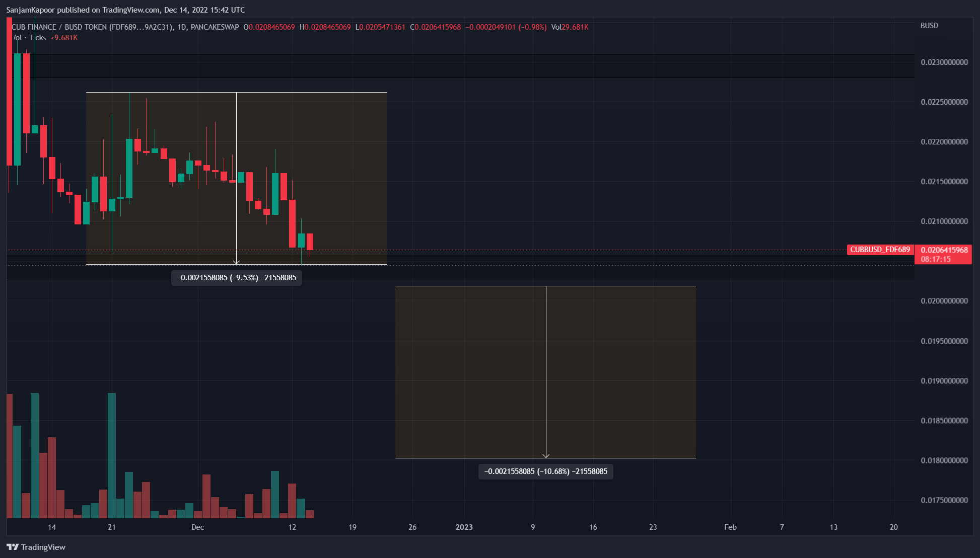Click the 23 date label on time axis
Screen dimensions: 980x558
coord(653,527)
